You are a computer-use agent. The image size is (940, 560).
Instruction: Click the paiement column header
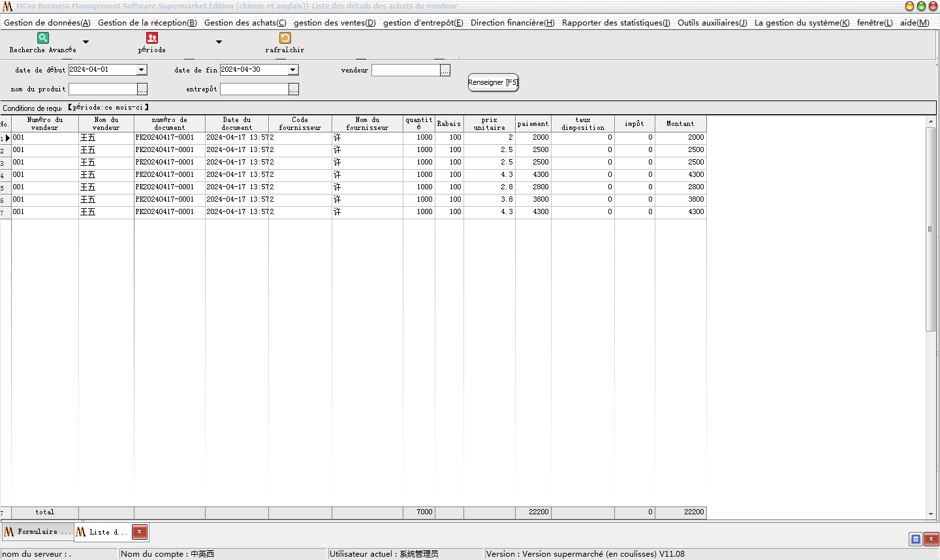pyautogui.click(x=533, y=123)
